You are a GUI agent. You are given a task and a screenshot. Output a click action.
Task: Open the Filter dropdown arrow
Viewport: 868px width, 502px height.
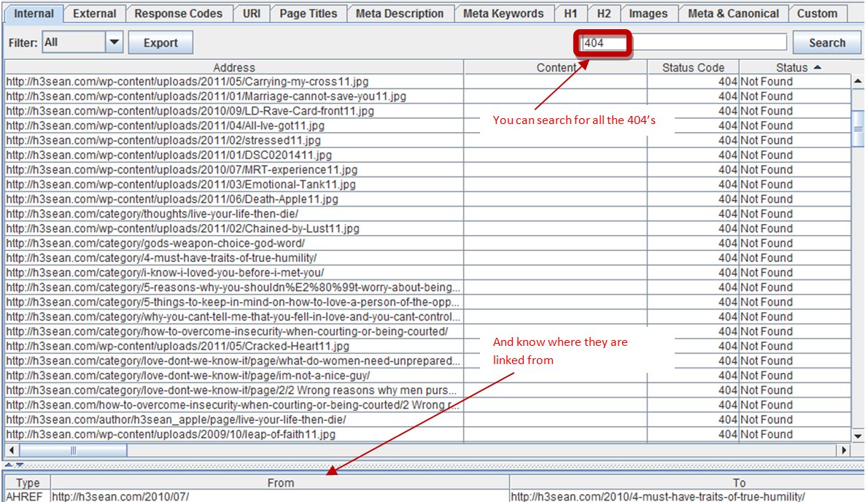click(x=114, y=43)
